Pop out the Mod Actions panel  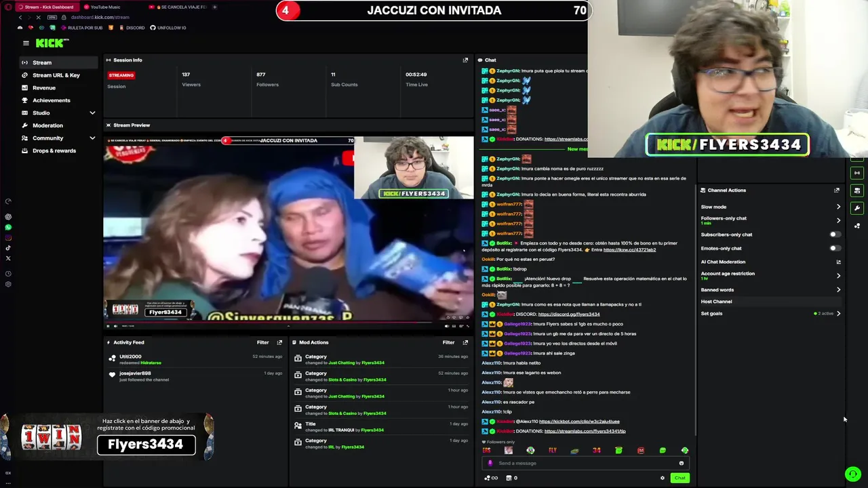pyautogui.click(x=465, y=342)
